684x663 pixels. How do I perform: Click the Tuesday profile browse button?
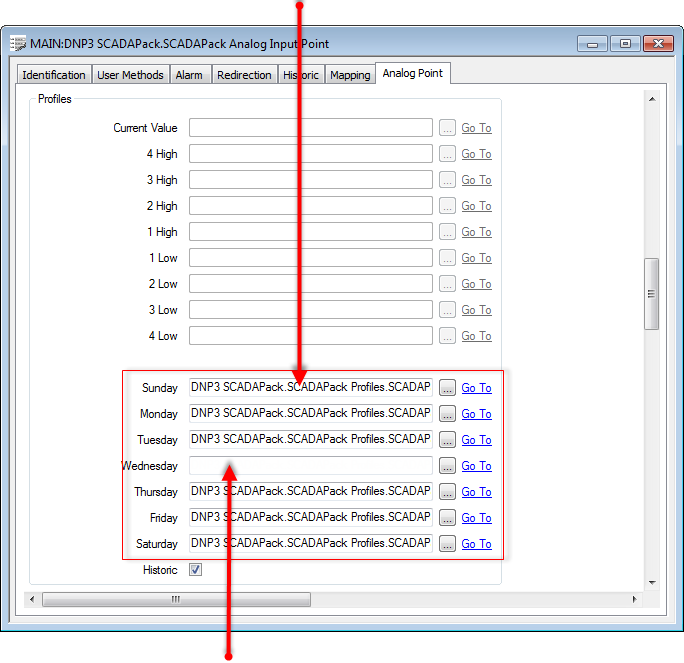447,440
